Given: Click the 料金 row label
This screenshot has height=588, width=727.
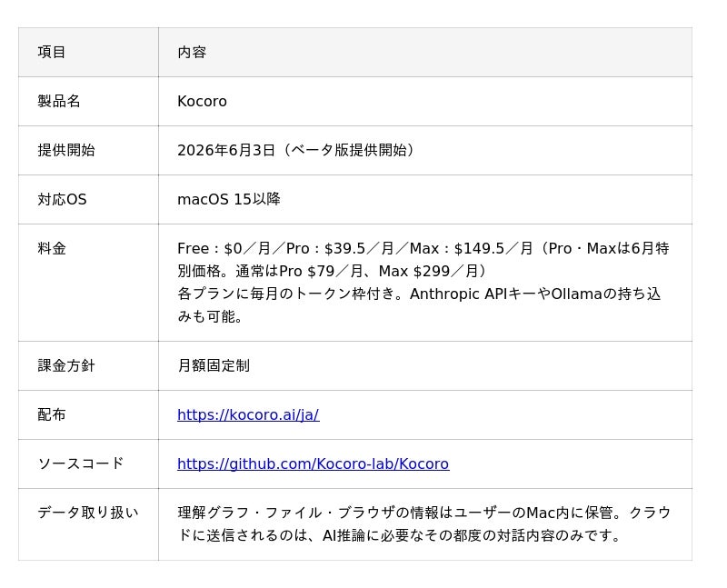Looking at the screenshot, I should (52, 248).
